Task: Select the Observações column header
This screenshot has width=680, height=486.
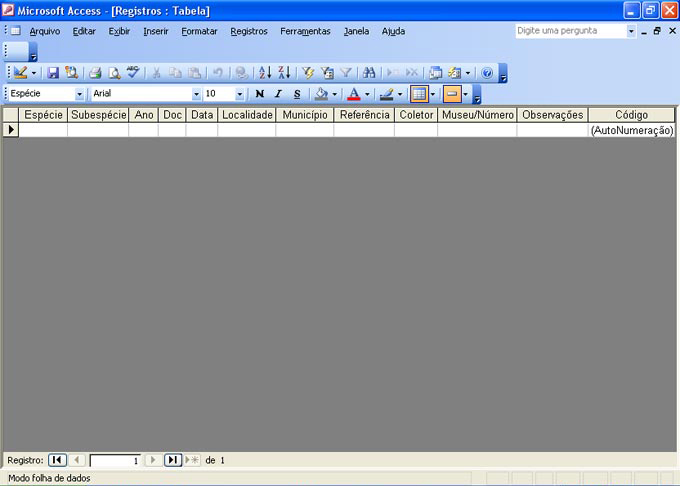Action: point(552,115)
